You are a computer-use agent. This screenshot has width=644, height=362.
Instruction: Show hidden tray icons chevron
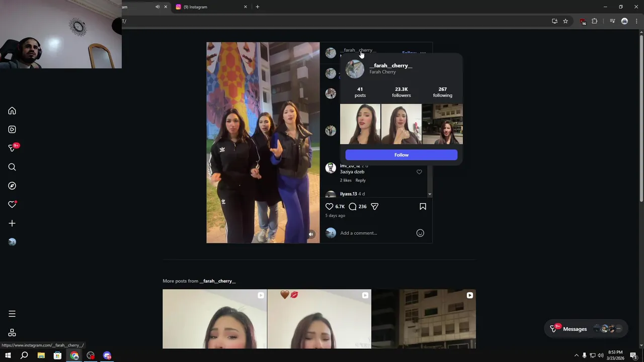coord(576,355)
